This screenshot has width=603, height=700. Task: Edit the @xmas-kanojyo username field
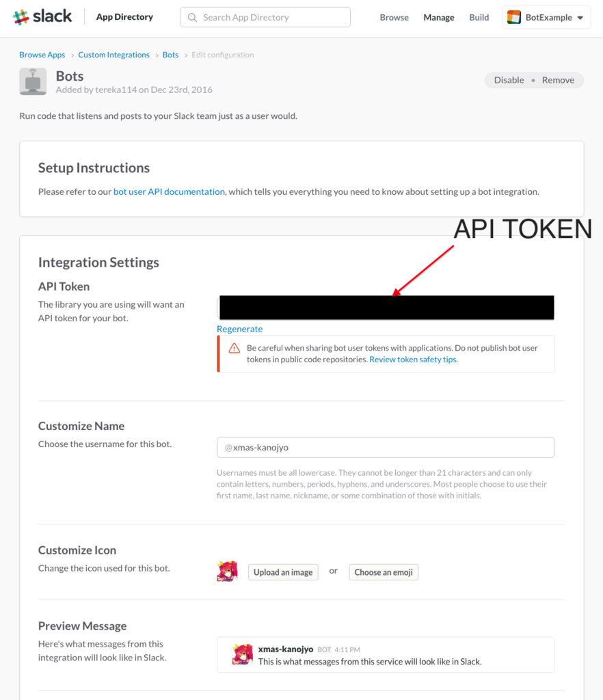[x=386, y=447]
